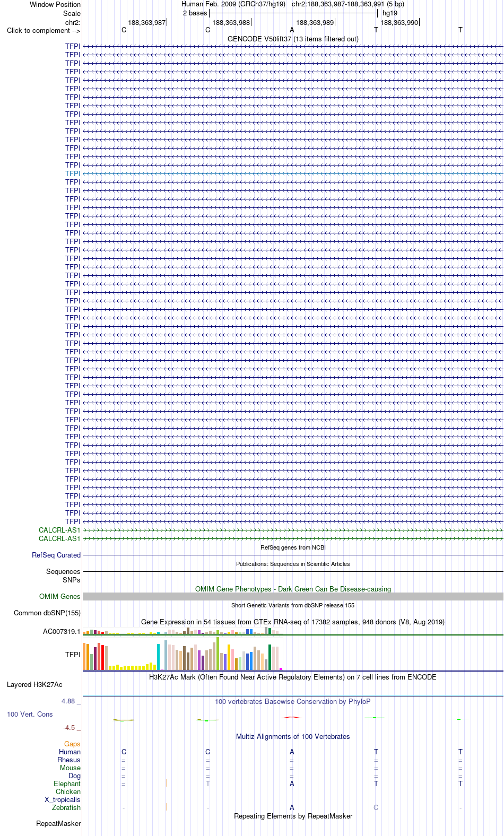The width and height of the screenshot is (504, 836).
Task: Click the 'OMIM Genes' track label
Action: point(59,596)
